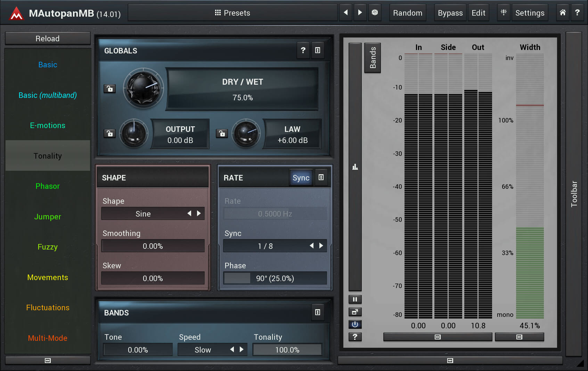
Task: Click the Law knob
Action: click(x=246, y=133)
